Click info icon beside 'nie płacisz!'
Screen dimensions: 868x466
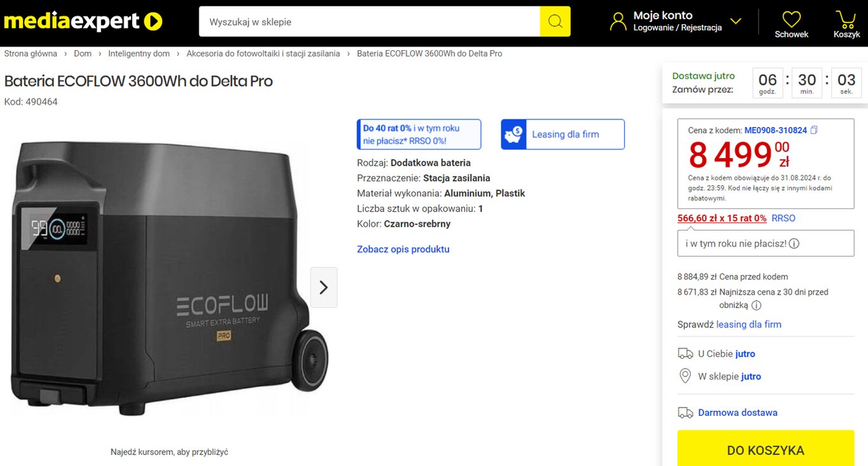click(x=794, y=244)
